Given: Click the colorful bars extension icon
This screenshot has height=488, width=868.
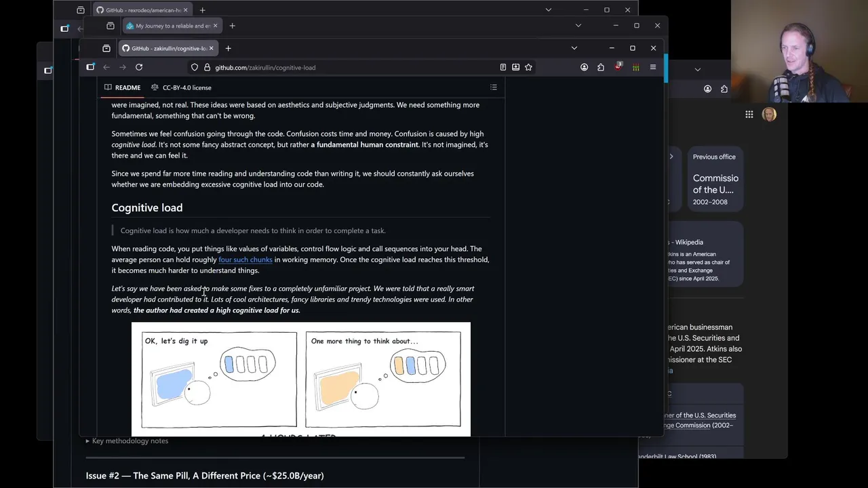Looking at the screenshot, I should [x=635, y=67].
